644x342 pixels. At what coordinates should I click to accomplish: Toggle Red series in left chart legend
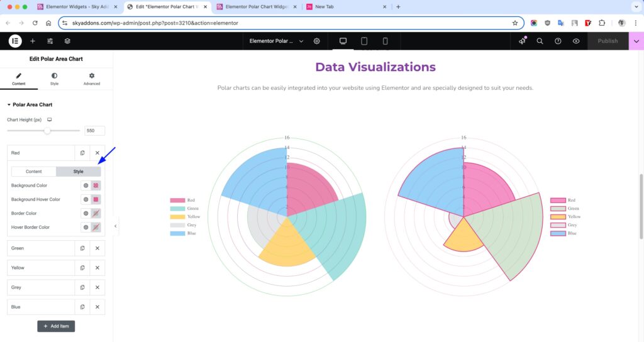click(x=182, y=201)
